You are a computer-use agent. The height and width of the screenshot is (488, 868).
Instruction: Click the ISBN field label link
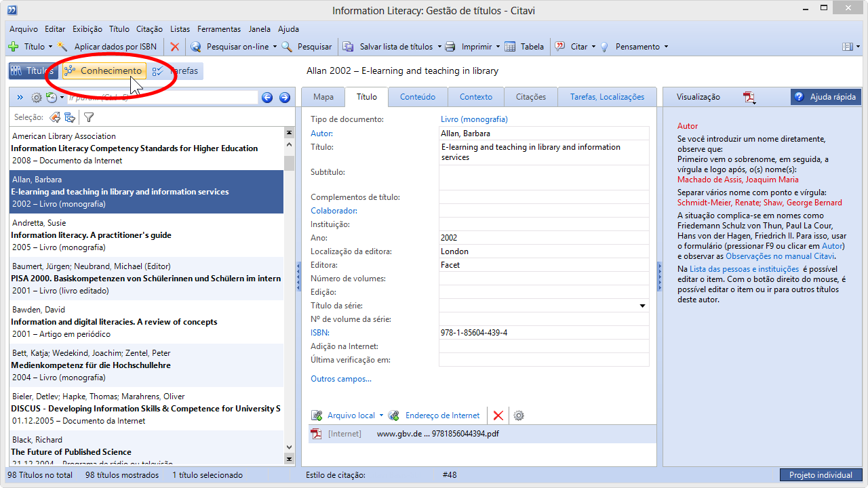click(320, 333)
